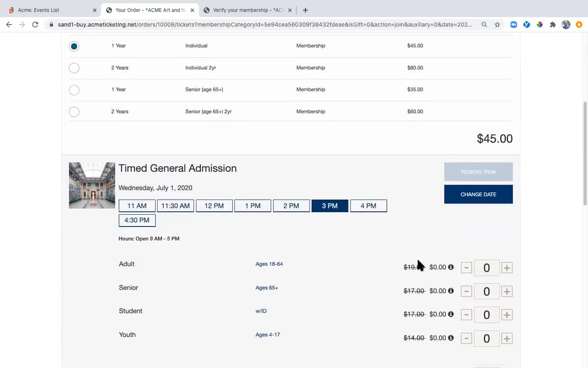
Task: Click the Timed General Admission thumbnail image
Action: pyautogui.click(x=92, y=185)
